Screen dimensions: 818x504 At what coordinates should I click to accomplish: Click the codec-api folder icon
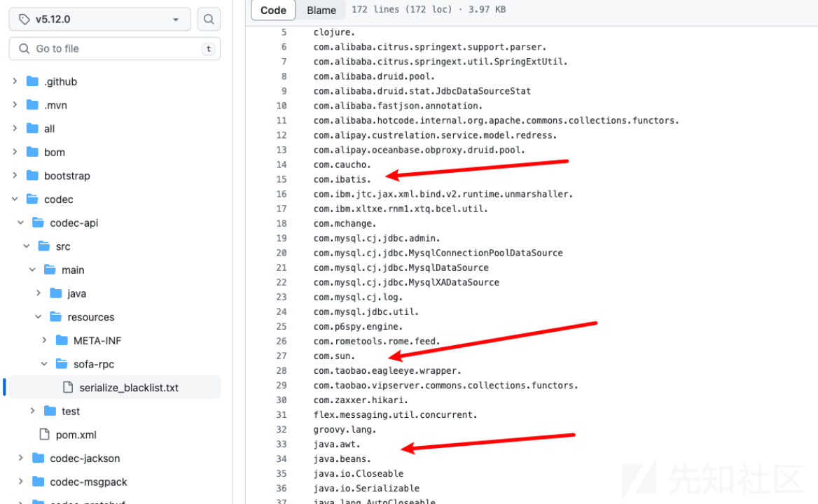38,223
